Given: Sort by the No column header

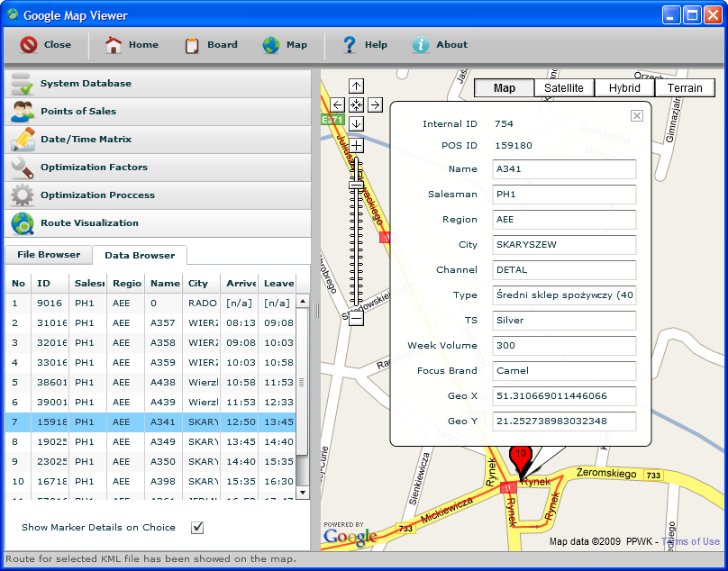Looking at the screenshot, I should pos(19,283).
